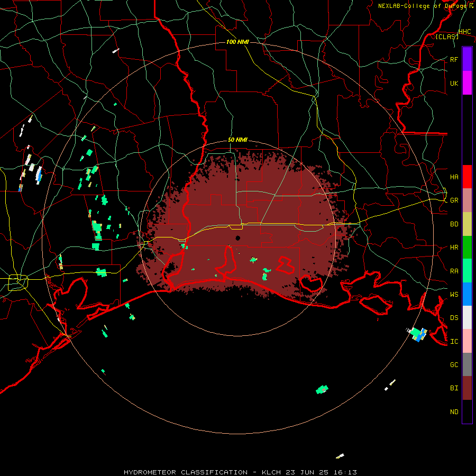Click the BD legend label
The image size is (476, 476).
coord(454,224)
